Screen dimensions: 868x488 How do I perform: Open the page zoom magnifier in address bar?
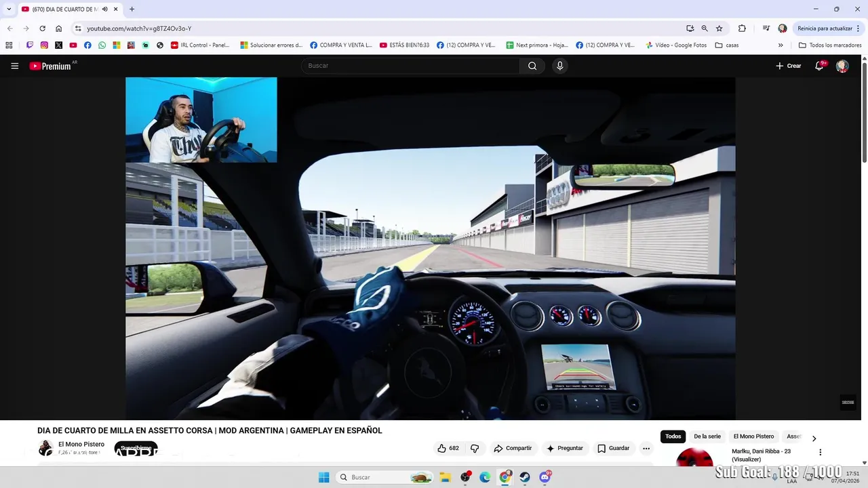[705, 28]
